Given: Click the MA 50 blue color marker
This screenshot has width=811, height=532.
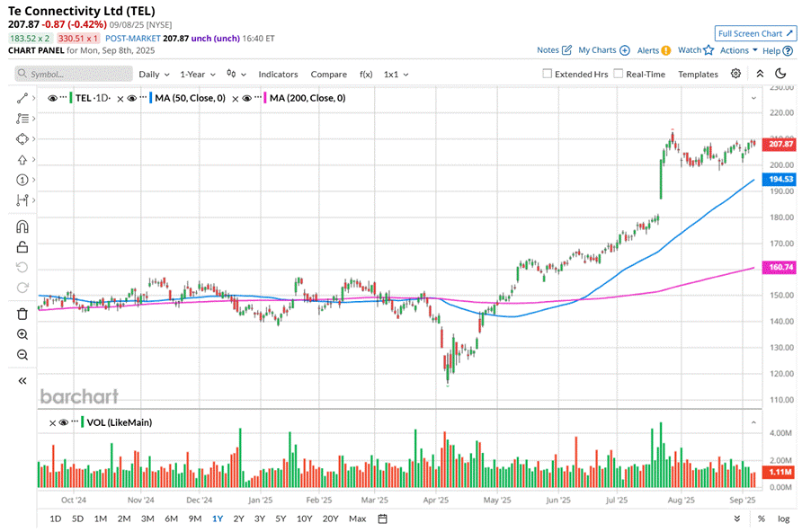Looking at the screenshot, I should [x=150, y=98].
